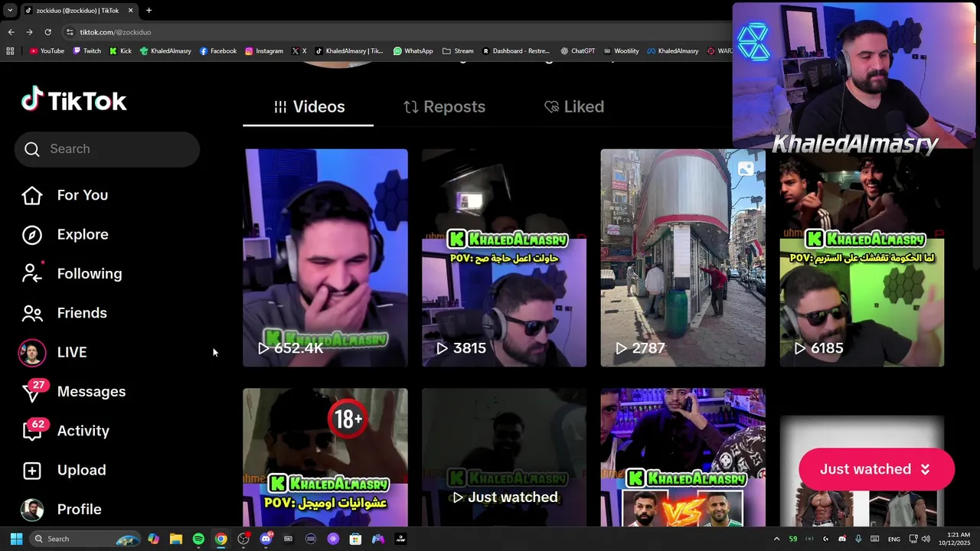This screenshot has width=980, height=551.
Task: Open the Facebook bookmark
Action: point(218,51)
